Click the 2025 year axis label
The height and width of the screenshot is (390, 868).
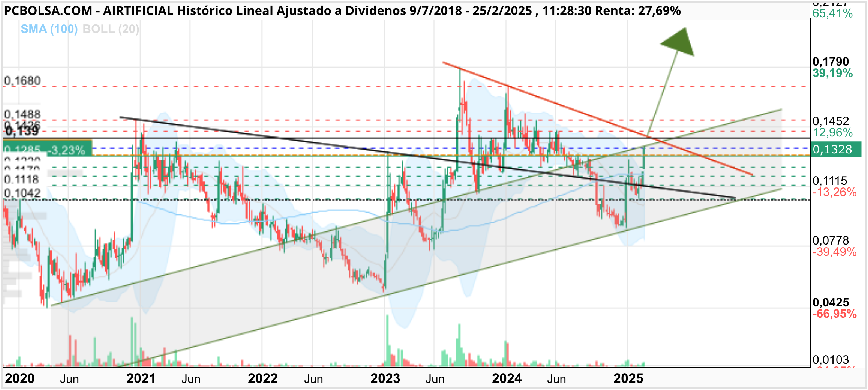coord(628,378)
